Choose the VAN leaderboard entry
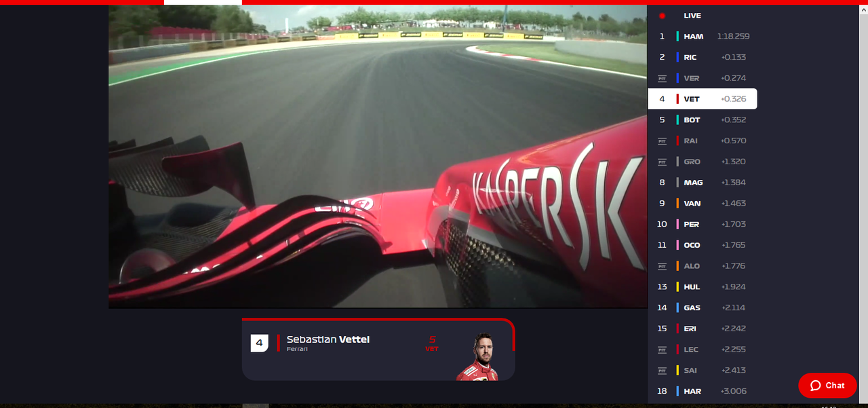 [x=703, y=203]
